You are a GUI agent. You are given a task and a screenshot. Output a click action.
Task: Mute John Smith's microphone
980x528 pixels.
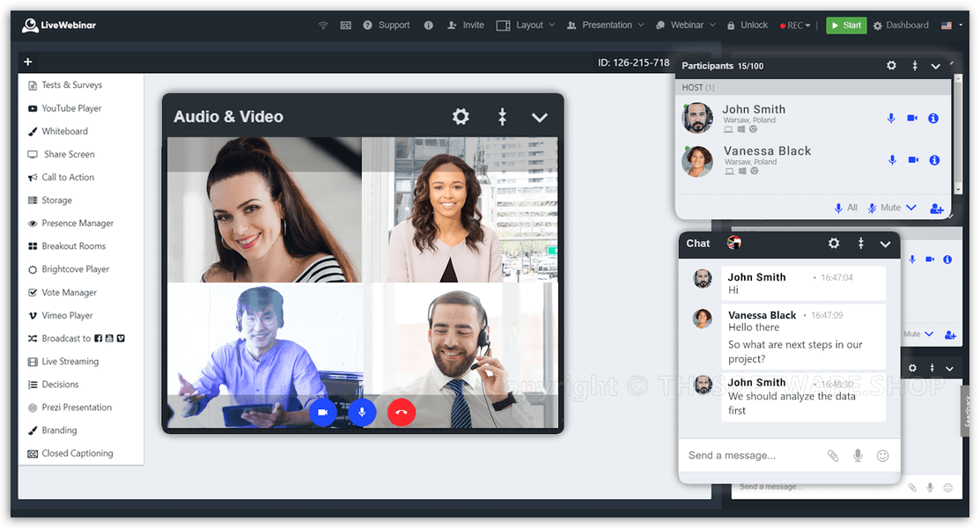[x=891, y=118]
